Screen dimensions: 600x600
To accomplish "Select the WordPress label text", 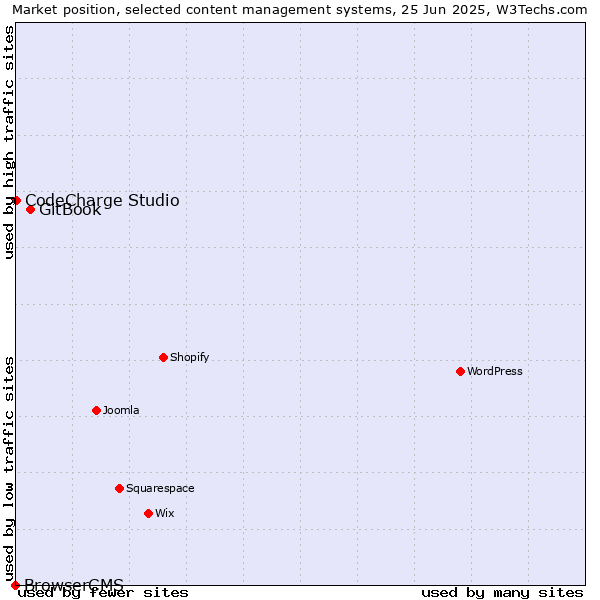I will [495, 371].
